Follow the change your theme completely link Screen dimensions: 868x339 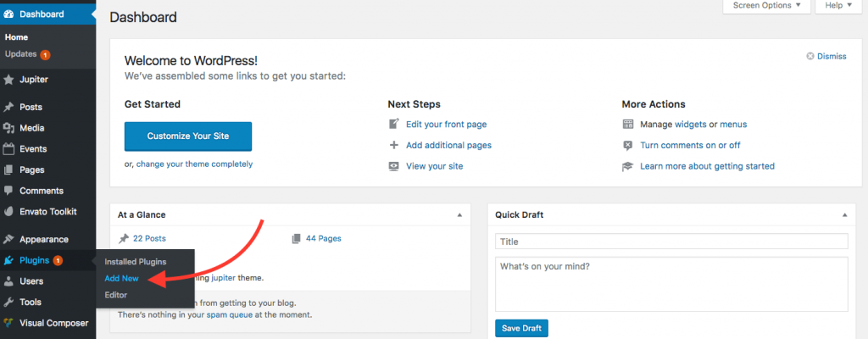194,164
